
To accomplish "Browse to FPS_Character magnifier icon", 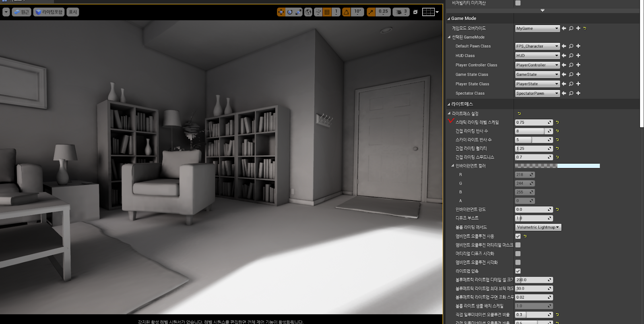I will [571, 46].
